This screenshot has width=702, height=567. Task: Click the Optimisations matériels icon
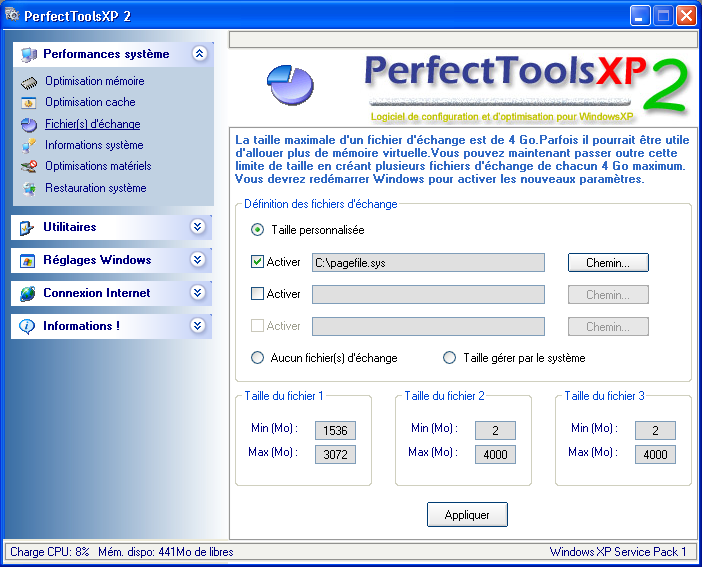click(29, 167)
